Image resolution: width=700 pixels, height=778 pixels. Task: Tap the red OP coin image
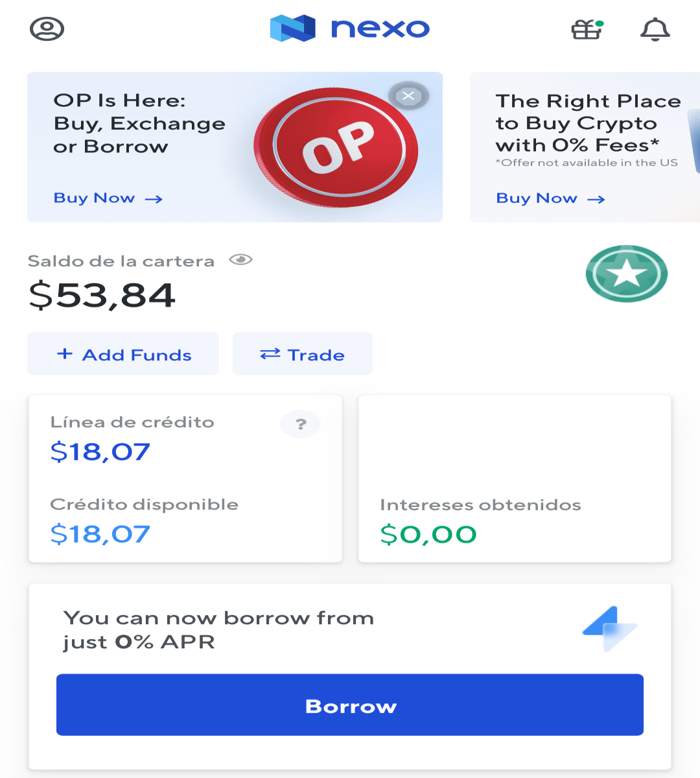click(x=336, y=148)
